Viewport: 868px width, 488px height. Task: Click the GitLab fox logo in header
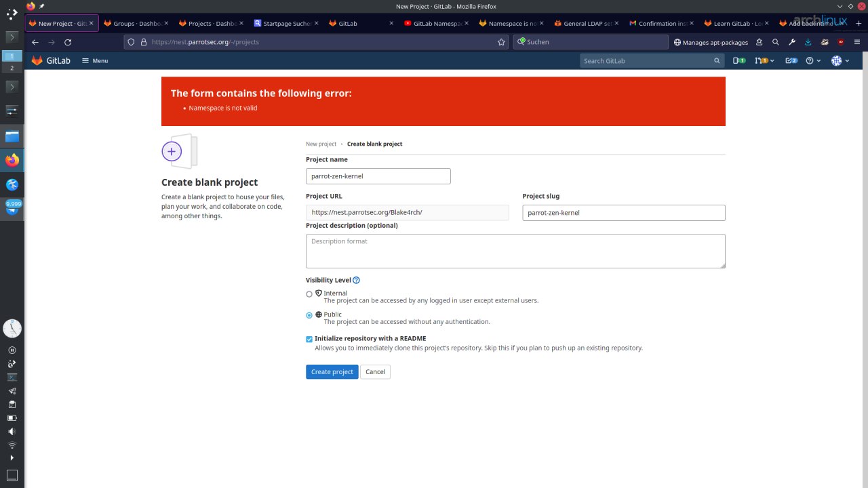(x=37, y=61)
